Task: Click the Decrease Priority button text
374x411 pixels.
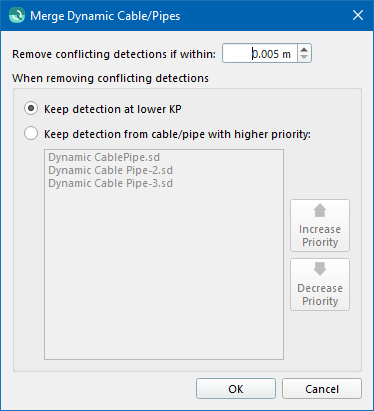Action: point(320,295)
